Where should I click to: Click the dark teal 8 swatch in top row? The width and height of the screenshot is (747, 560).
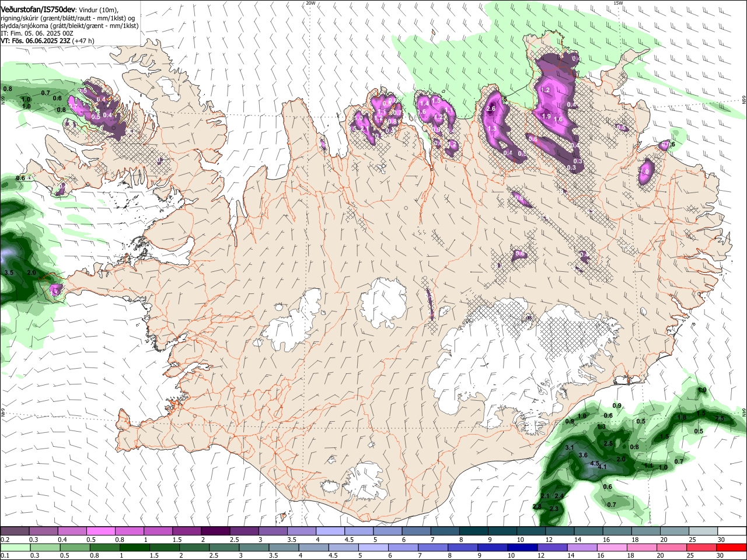[x=474, y=531]
